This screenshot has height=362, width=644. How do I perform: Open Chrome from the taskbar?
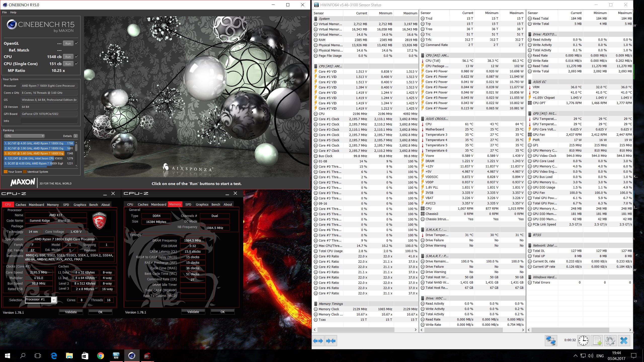coord(100,356)
